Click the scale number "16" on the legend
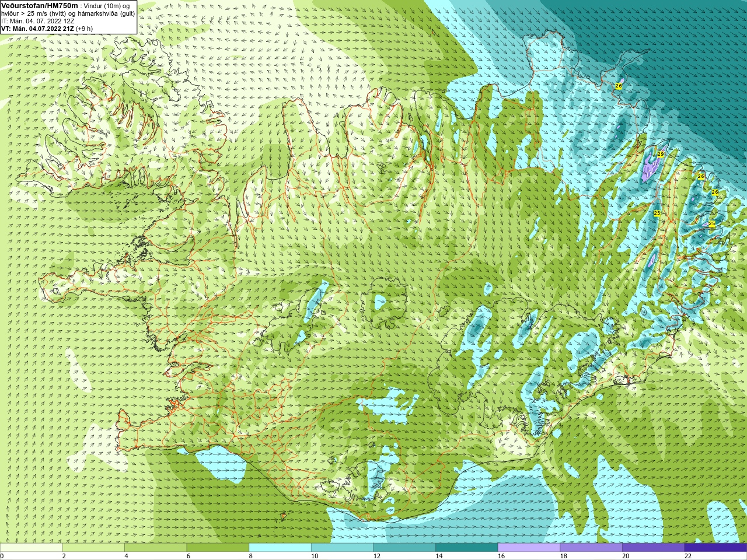Image resolution: width=747 pixels, height=560 pixels. [x=501, y=556]
